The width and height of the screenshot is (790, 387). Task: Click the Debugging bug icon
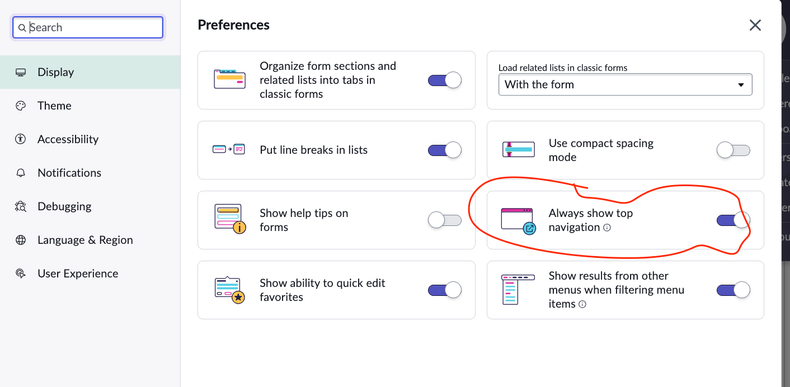[21, 207]
